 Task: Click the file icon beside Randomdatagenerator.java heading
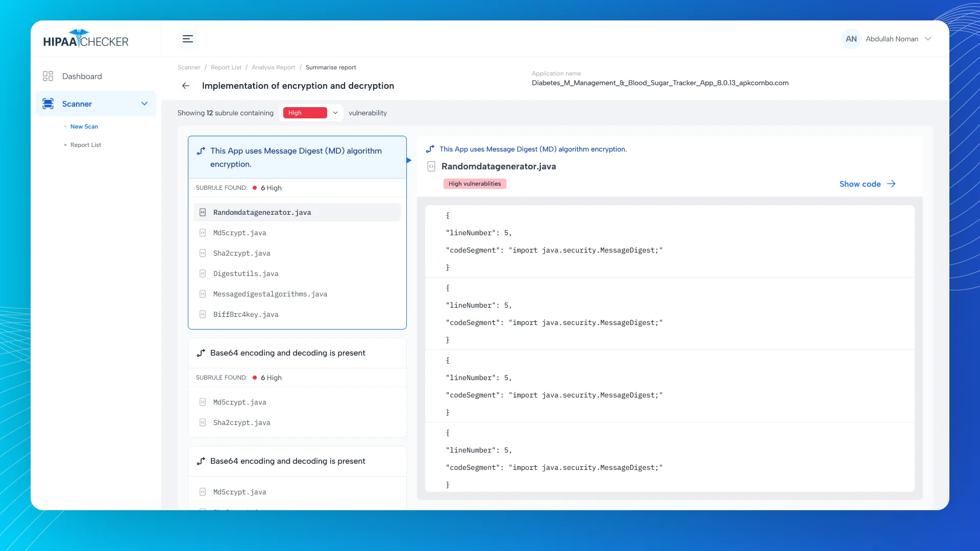click(x=431, y=166)
